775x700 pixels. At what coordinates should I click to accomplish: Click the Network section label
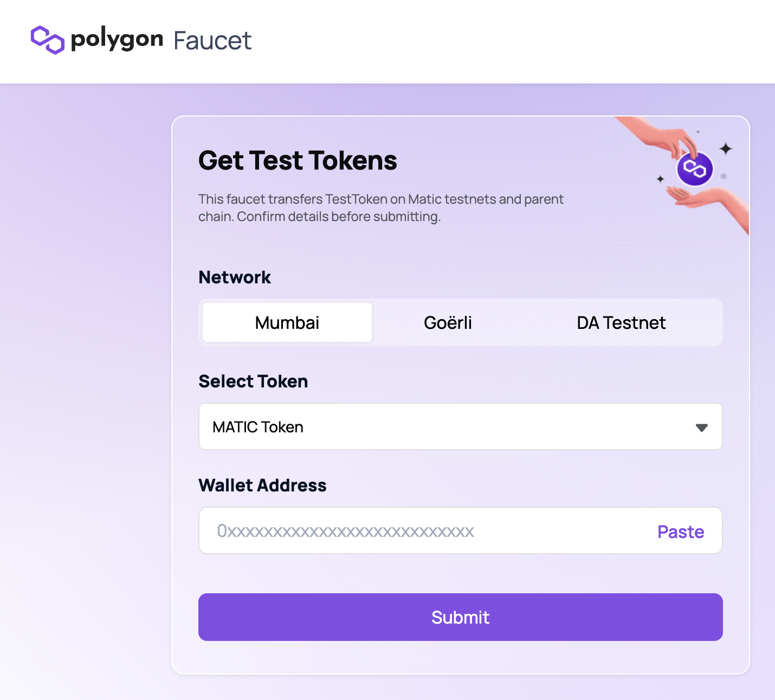click(235, 277)
